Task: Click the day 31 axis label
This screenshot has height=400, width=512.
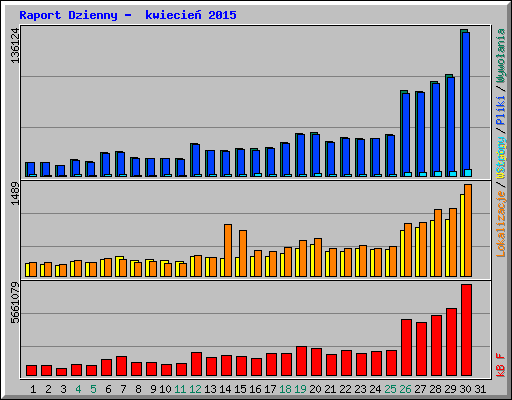Action: (x=480, y=389)
